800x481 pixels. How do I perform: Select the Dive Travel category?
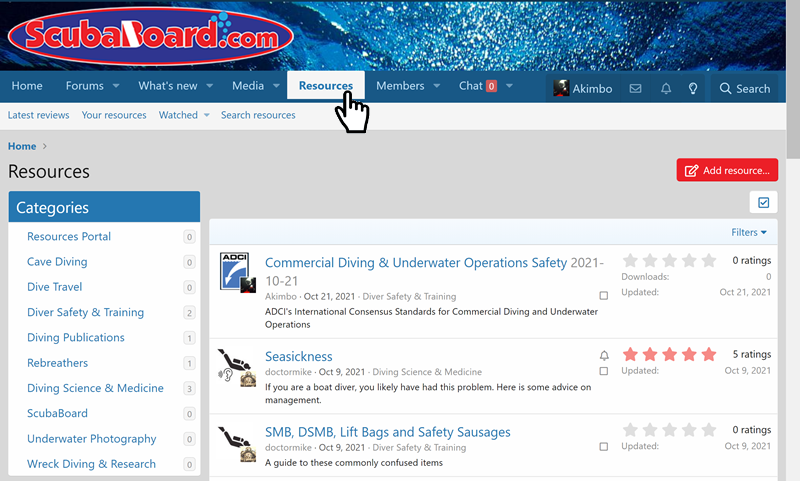point(55,287)
